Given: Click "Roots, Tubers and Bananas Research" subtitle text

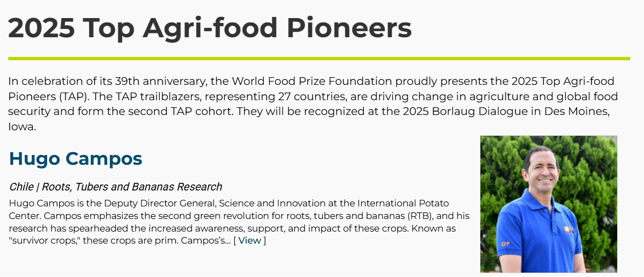Looking at the screenshot, I should click(x=132, y=187).
